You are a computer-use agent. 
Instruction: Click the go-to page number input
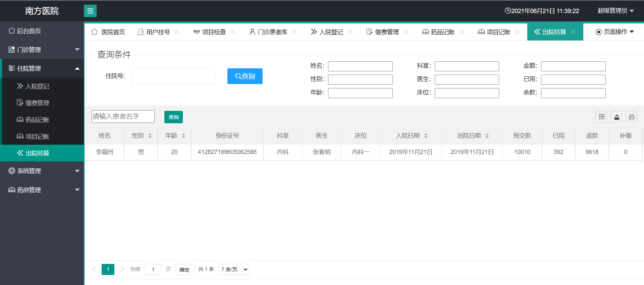[153, 269]
